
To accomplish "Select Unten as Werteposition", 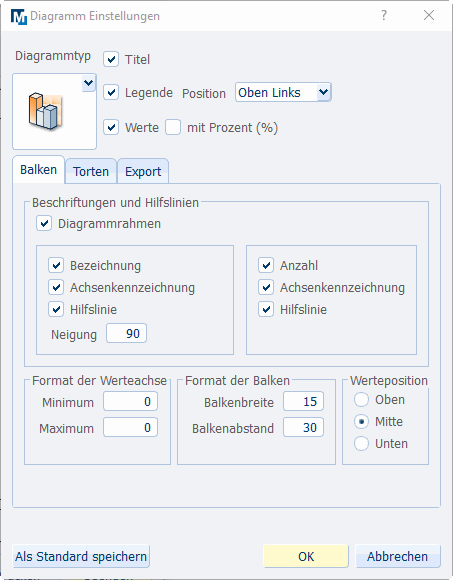I will click(361, 444).
